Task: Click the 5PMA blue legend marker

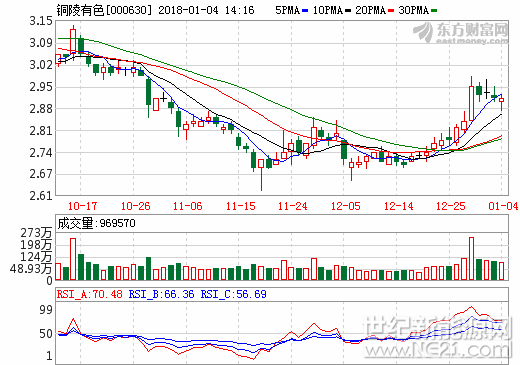Action: (305, 11)
